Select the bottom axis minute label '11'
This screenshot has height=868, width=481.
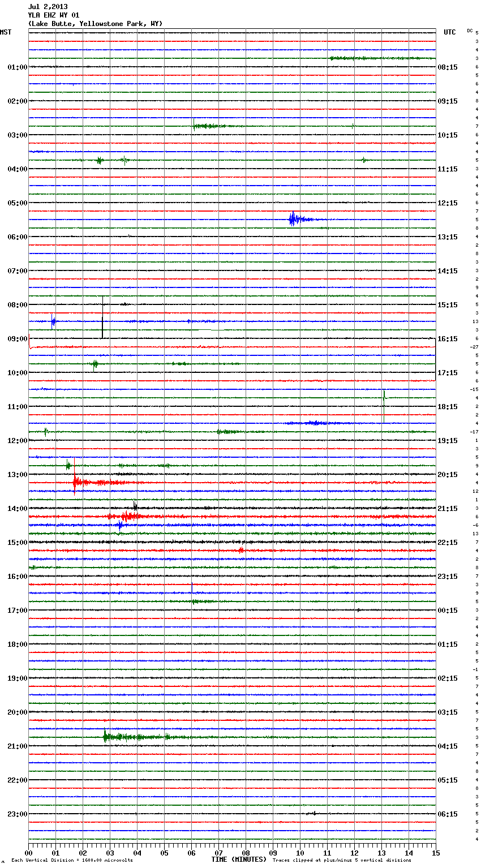pyautogui.click(x=327, y=852)
